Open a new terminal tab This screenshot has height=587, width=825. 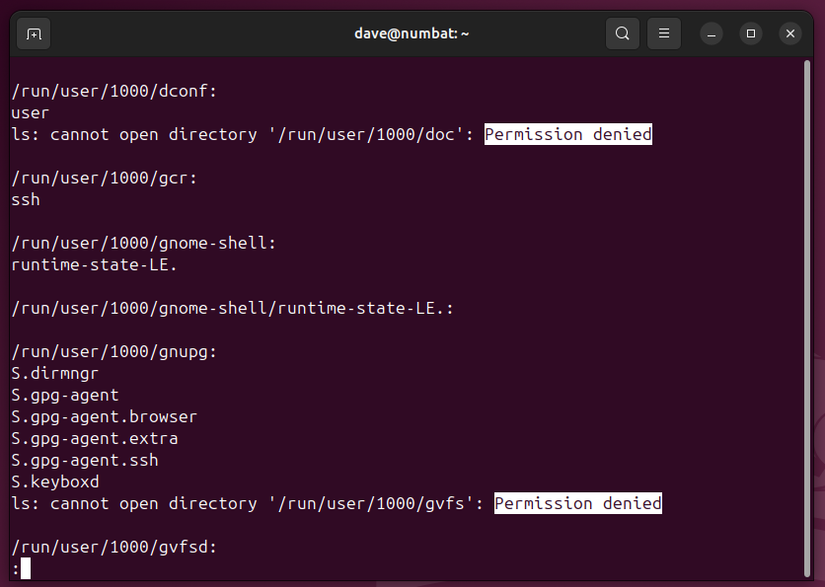[34, 34]
